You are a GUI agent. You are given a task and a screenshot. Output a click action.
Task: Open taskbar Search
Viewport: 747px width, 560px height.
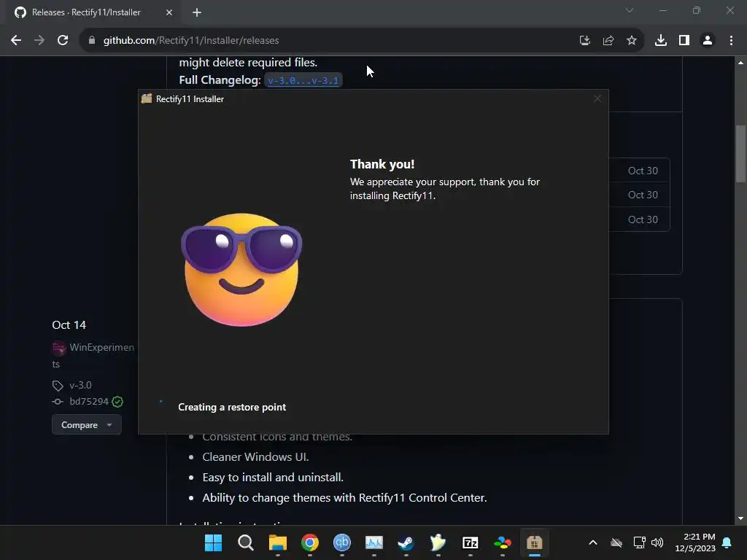[x=245, y=542]
